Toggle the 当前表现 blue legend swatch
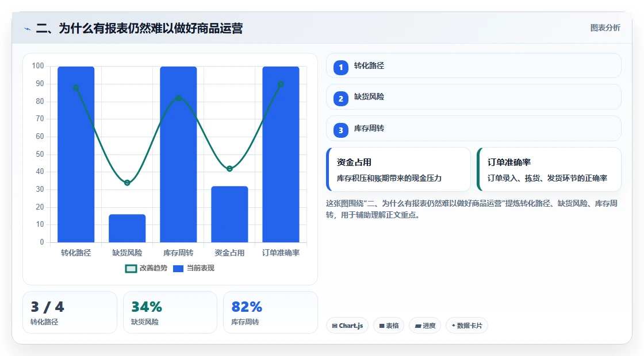Image resolution: width=644 pixels, height=356 pixels. [x=178, y=269]
